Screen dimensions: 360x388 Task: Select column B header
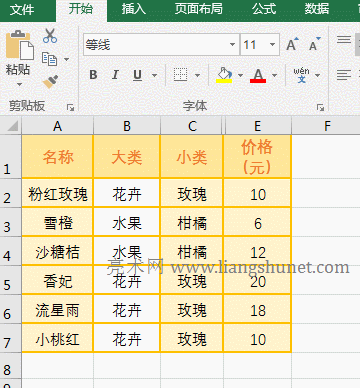click(127, 126)
